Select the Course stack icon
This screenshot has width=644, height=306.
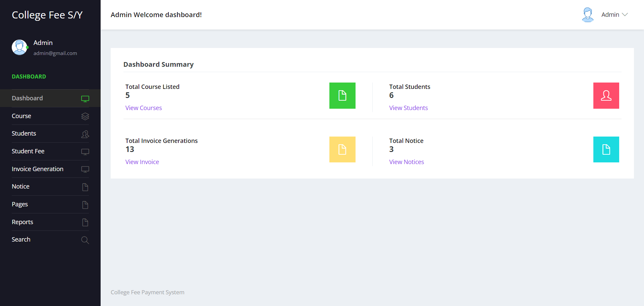[85, 116]
